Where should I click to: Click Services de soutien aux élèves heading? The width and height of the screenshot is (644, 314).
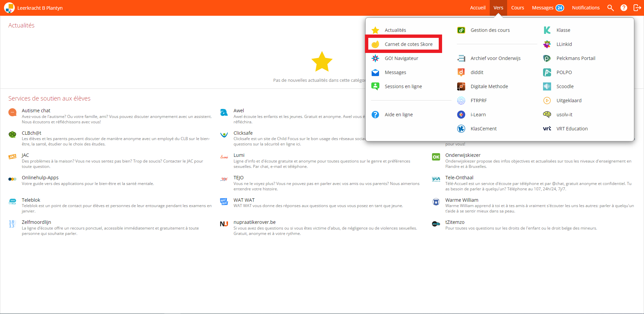49,99
